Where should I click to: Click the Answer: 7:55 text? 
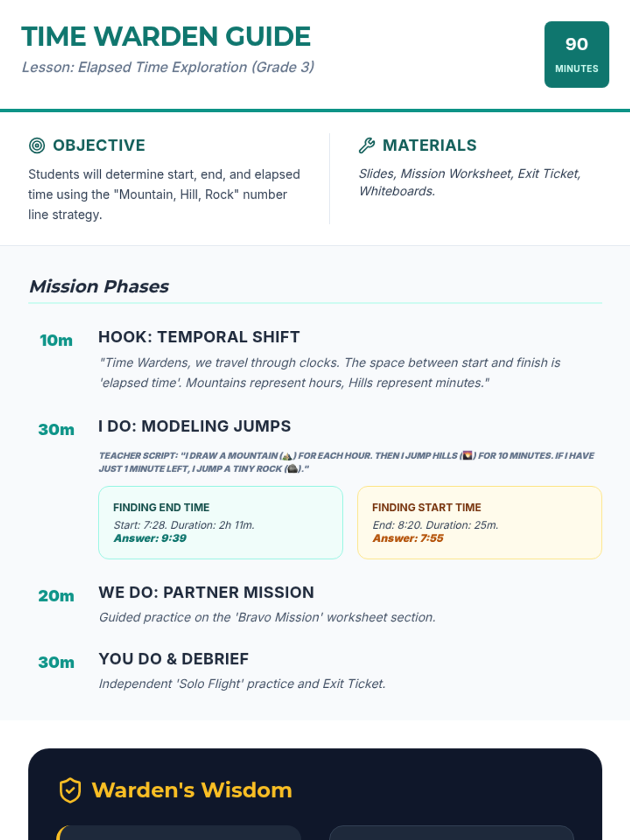pyautogui.click(x=408, y=538)
